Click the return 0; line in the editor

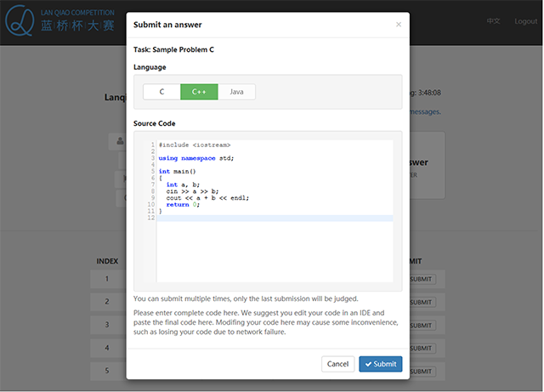tap(182, 204)
